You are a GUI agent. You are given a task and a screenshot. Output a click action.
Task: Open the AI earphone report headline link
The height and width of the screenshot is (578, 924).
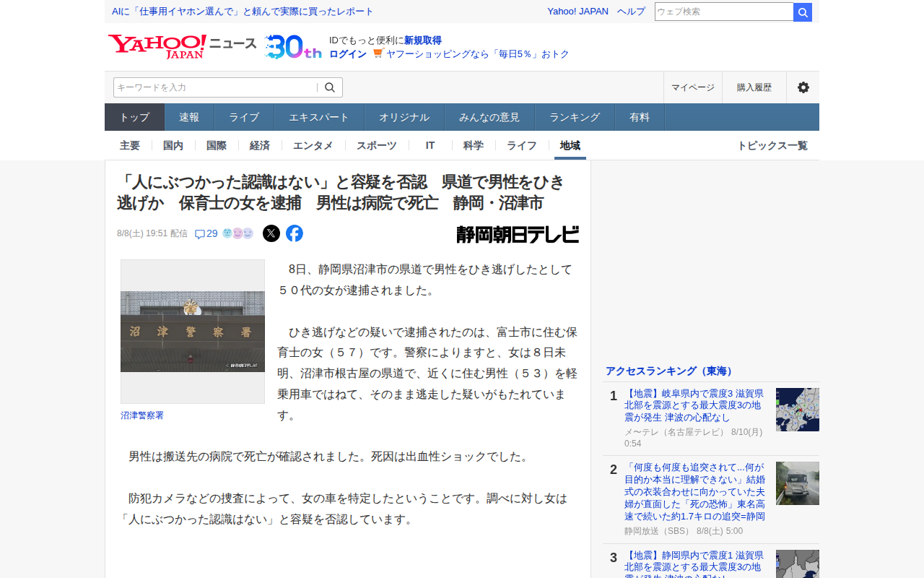click(243, 12)
